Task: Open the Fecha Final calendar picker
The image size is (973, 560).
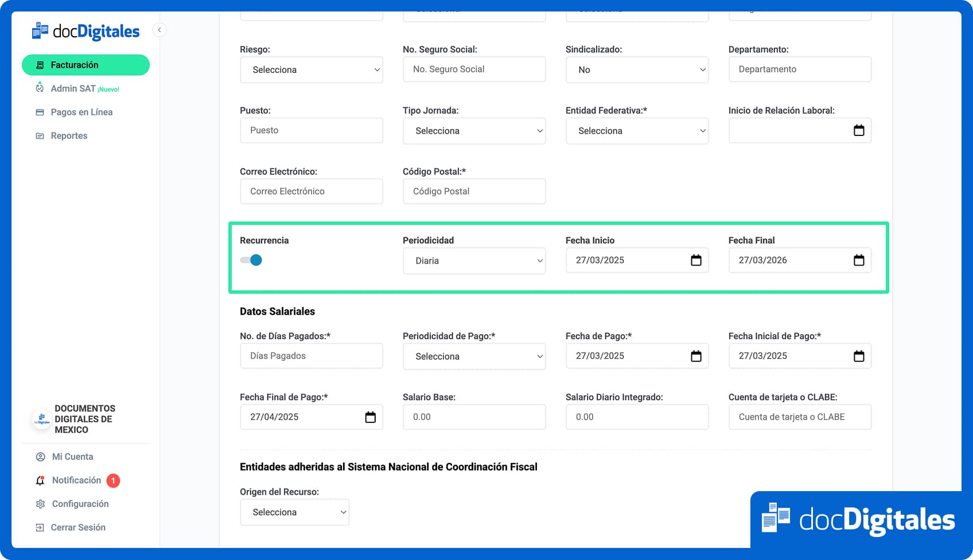Action: point(859,260)
